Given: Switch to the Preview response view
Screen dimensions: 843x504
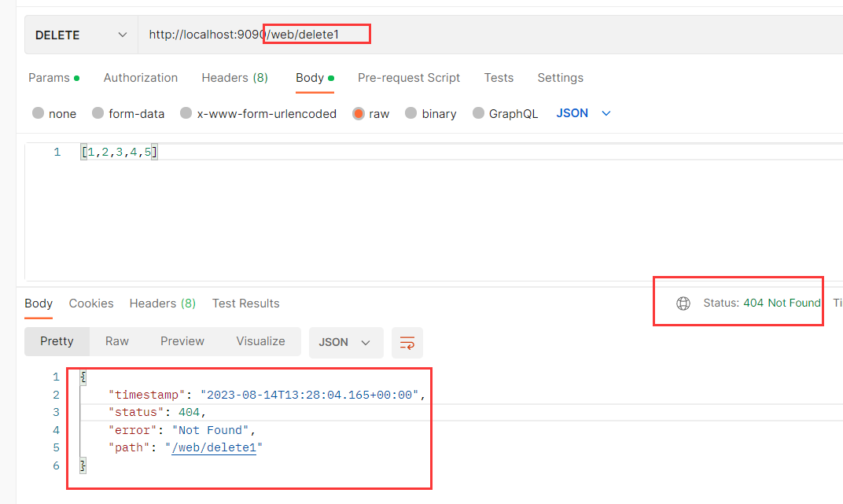Looking at the screenshot, I should point(182,342).
